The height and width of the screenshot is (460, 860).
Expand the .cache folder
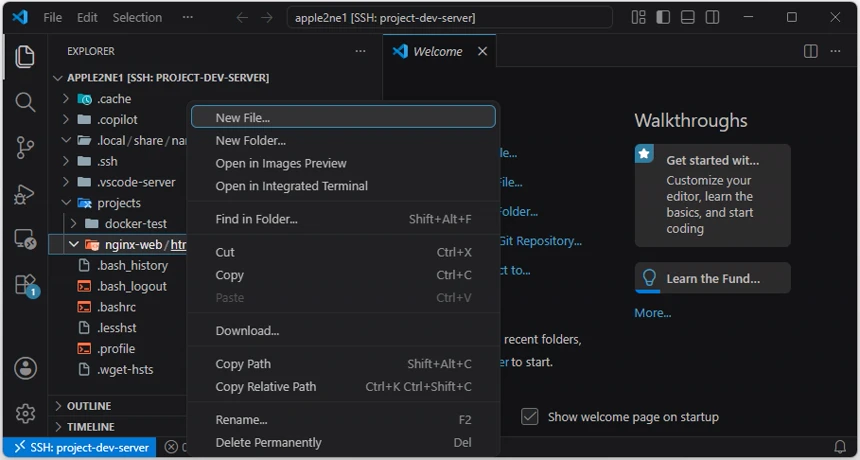pyautogui.click(x=66, y=99)
